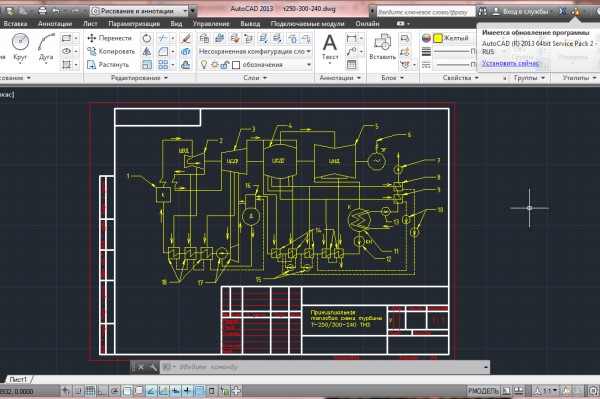Click the Match Properties color wheel icon

point(426,38)
